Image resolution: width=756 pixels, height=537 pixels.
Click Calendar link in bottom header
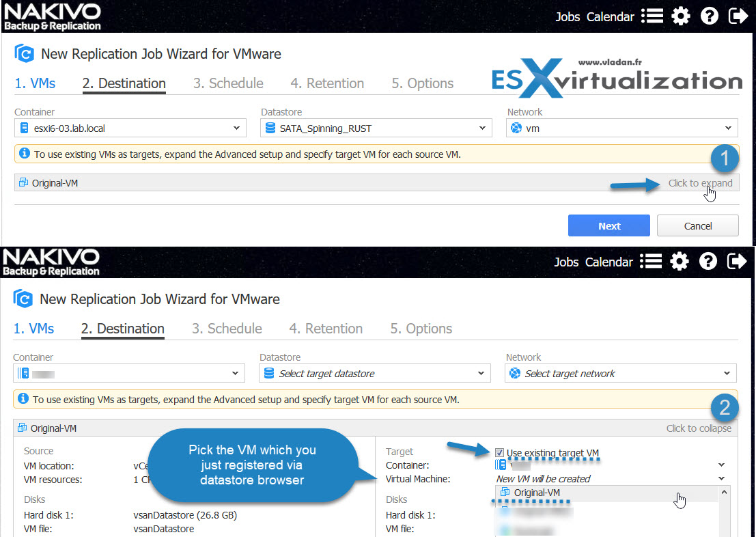tap(609, 262)
